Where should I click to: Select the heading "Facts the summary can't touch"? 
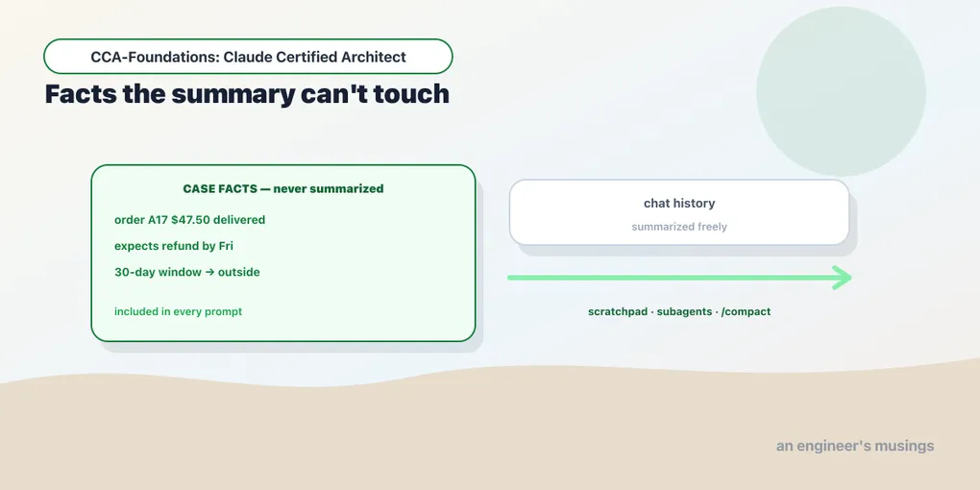coord(247,94)
